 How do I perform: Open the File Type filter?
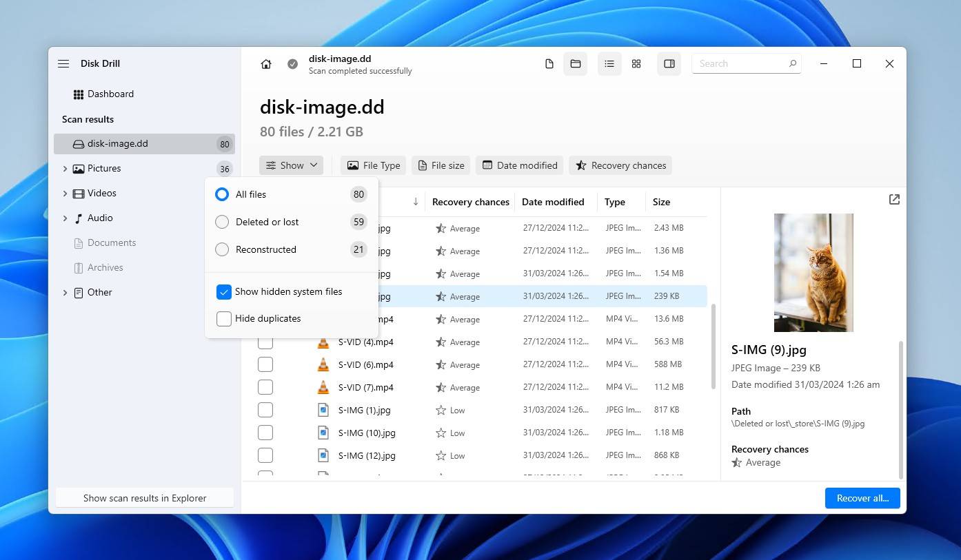coord(373,165)
